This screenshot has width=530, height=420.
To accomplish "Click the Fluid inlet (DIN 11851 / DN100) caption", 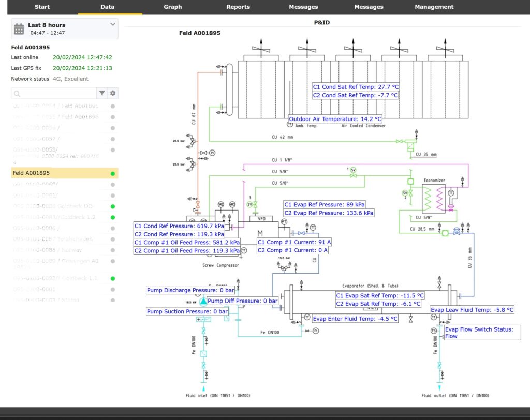I will click(218, 395).
